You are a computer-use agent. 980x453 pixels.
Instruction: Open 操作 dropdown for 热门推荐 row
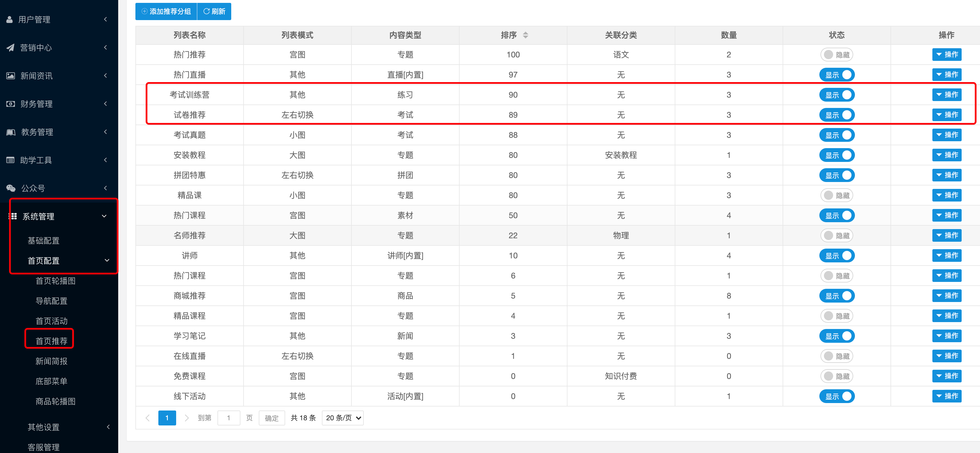click(946, 55)
